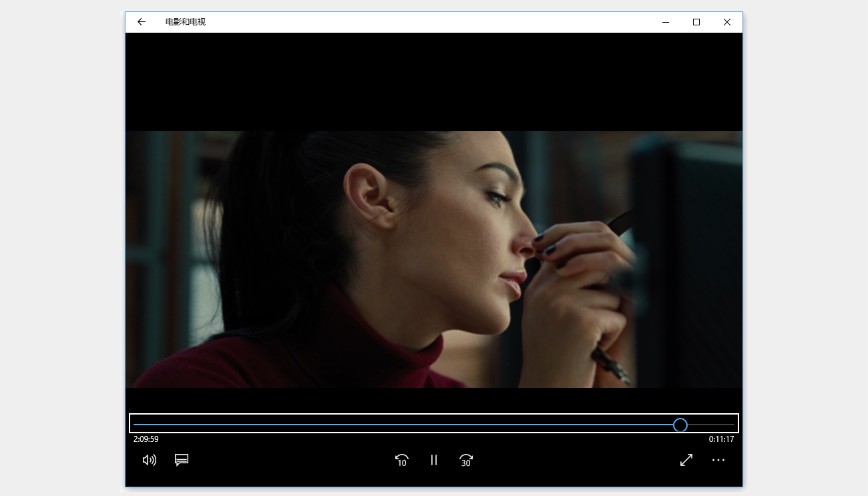Click the seek bar playhead circle

680,425
